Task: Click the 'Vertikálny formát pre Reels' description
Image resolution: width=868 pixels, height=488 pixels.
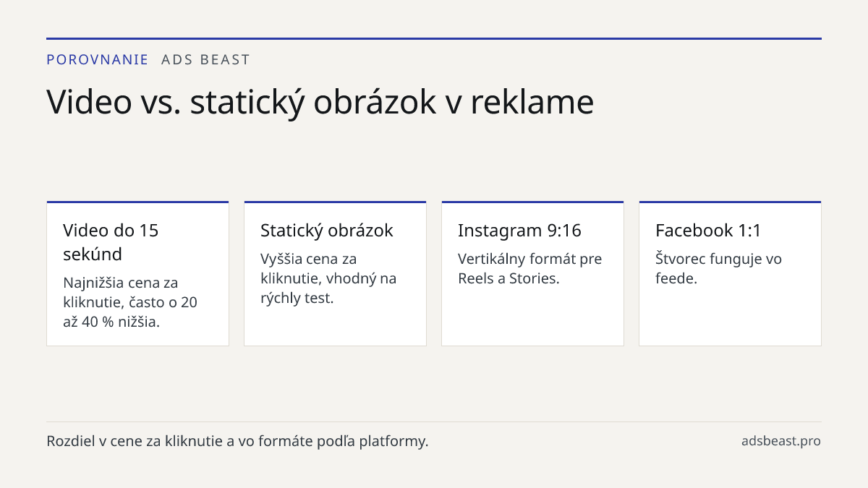Action: point(529,268)
